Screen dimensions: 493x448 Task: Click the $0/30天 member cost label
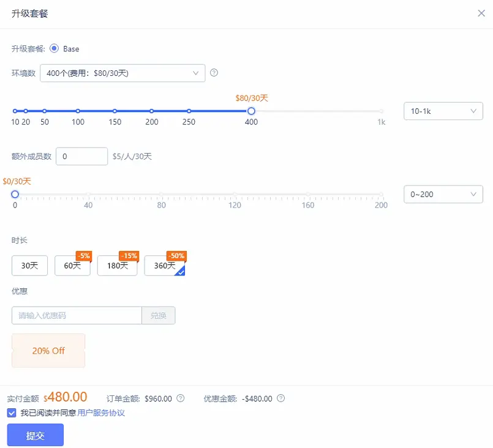(x=17, y=181)
